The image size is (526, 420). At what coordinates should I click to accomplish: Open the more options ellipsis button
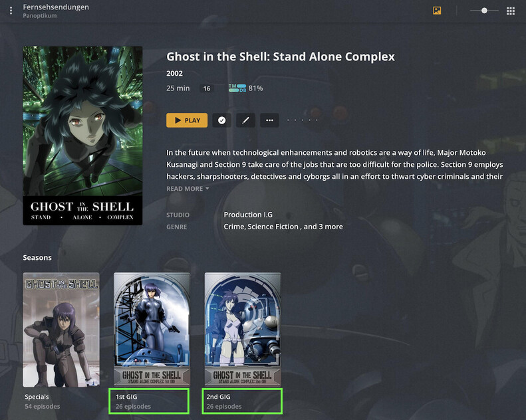[269, 120]
